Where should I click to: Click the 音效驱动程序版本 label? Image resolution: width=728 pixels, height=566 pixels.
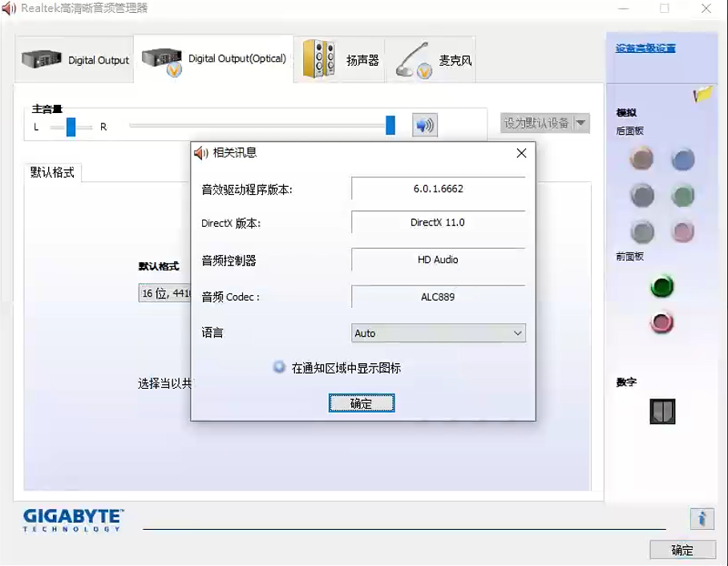point(247,189)
